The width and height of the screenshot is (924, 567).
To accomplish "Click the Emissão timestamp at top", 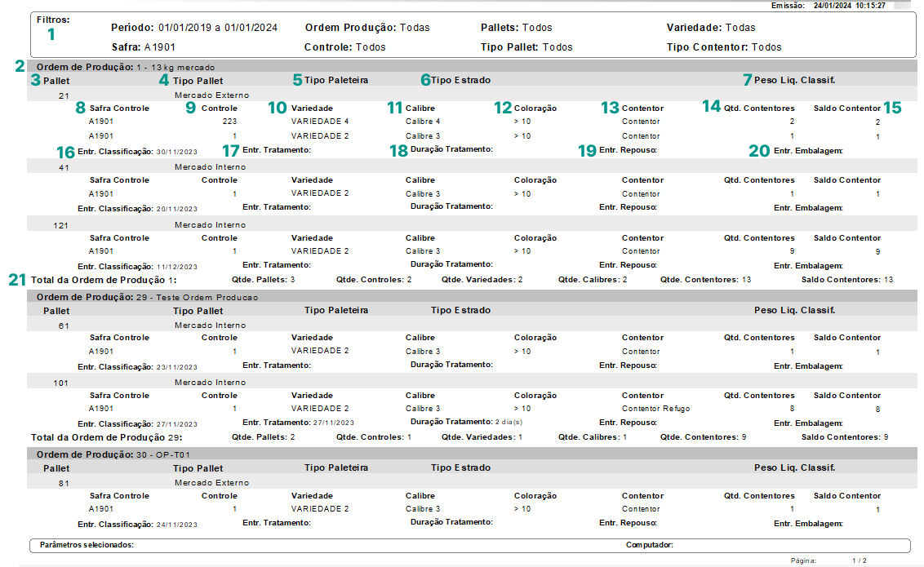I will 849,6.
